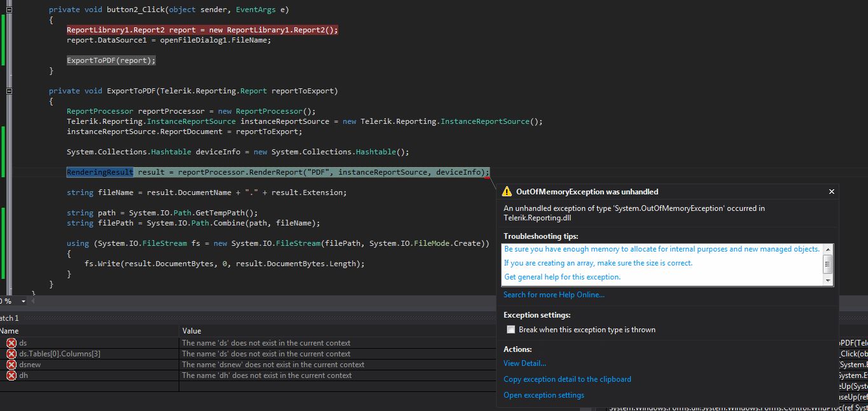Viewport: 868px width, 411px height.
Task: Open 'Get general help for this exception' tip
Action: coord(562,277)
